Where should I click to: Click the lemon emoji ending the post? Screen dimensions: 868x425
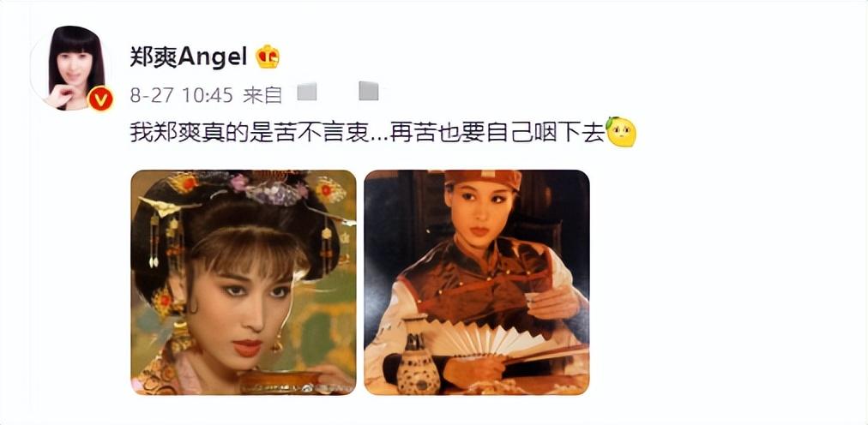tap(621, 132)
